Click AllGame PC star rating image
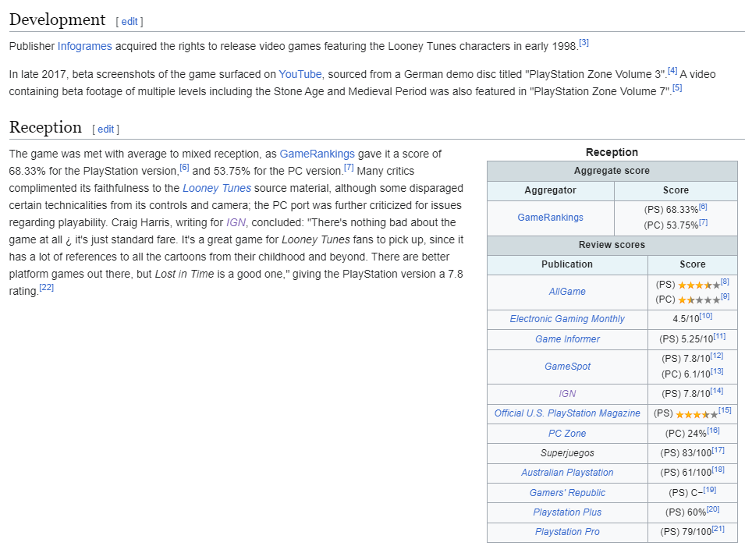745x560 pixels. tap(699, 300)
